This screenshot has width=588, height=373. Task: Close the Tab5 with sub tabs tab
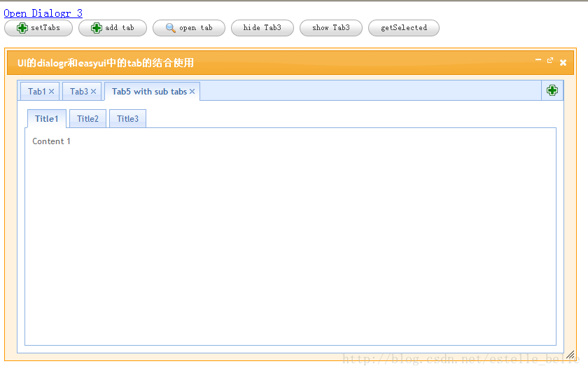click(192, 92)
